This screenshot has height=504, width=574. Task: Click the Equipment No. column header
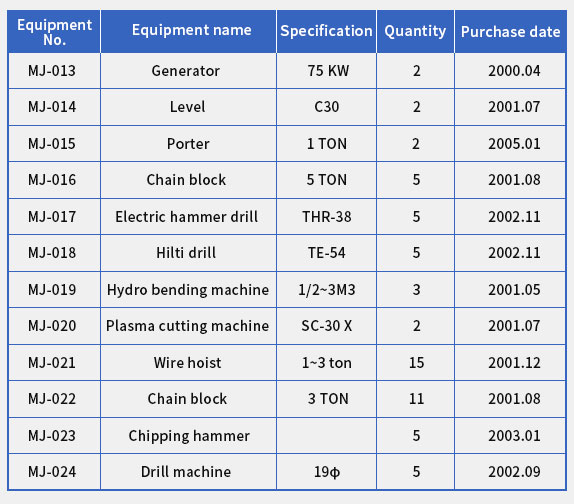coord(54,31)
